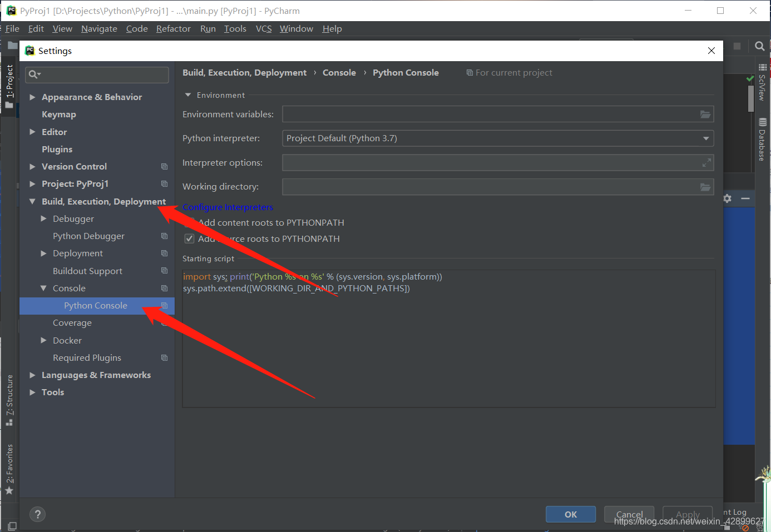Expand the Debugger node
Image resolution: width=771 pixels, height=532 pixels.
[x=43, y=219]
